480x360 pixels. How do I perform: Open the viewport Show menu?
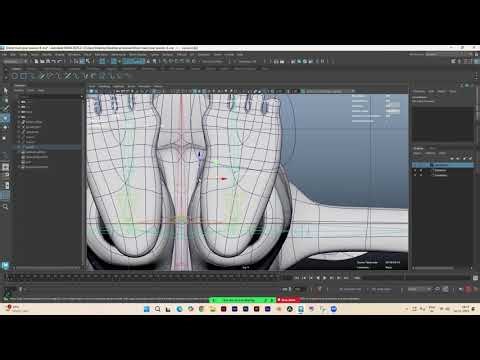[x=132, y=86]
